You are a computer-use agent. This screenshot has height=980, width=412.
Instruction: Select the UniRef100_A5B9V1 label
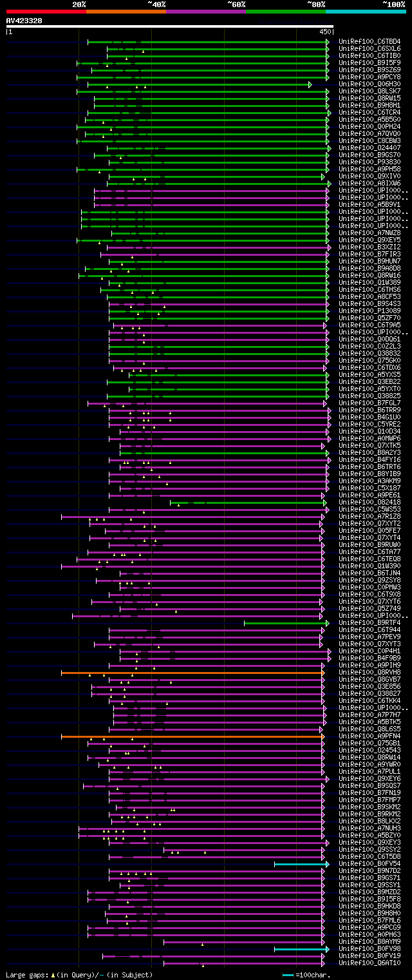pyautogui.click(x=370, y=204)
